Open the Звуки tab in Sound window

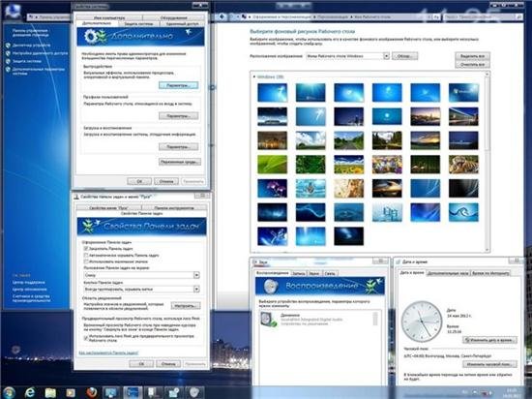click(314, 273)
